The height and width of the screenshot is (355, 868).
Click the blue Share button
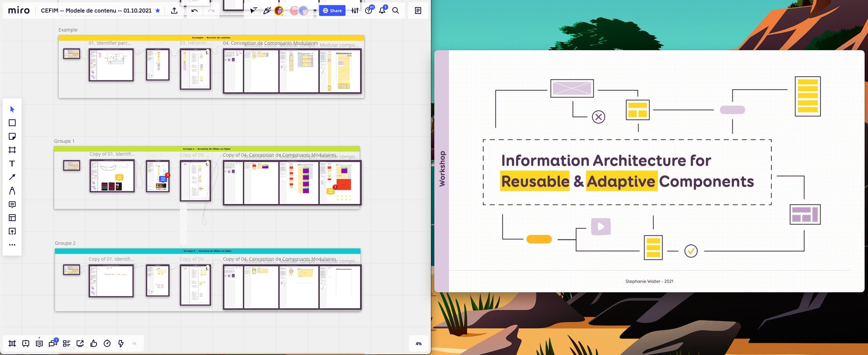(332, 11)
